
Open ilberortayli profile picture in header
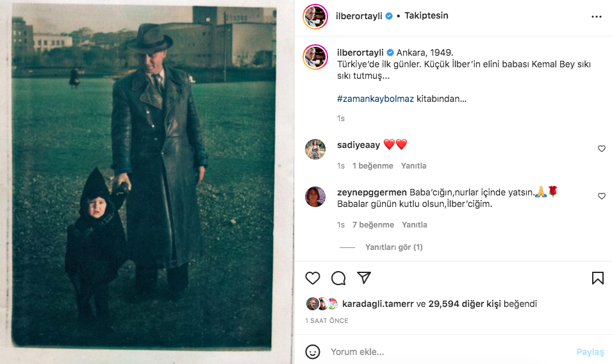pos(315,17)
